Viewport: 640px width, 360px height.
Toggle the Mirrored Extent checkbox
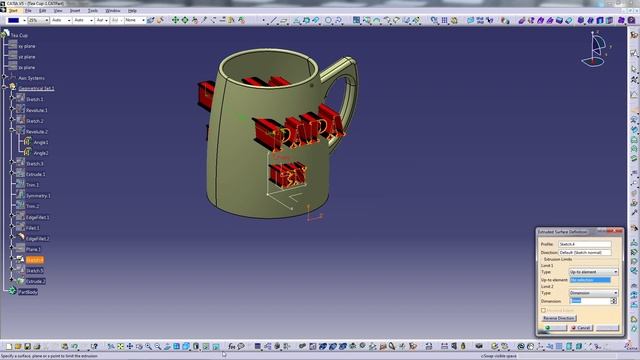pos(543,310)
